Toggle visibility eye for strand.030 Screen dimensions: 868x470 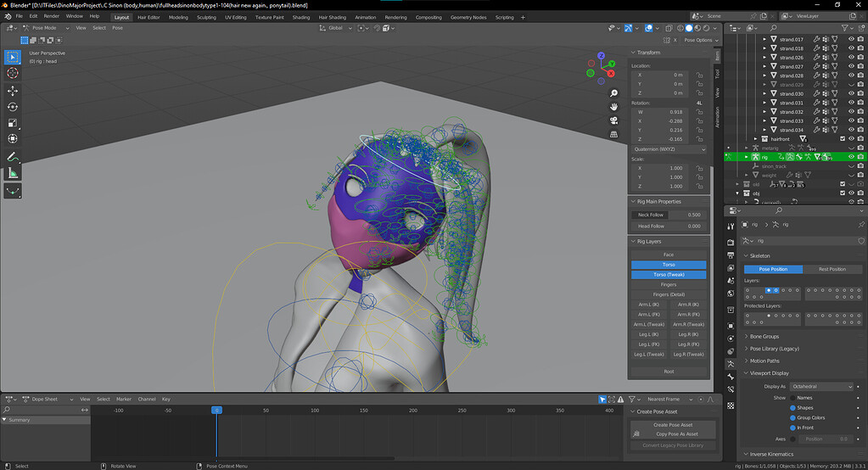[x=851, y=93]
